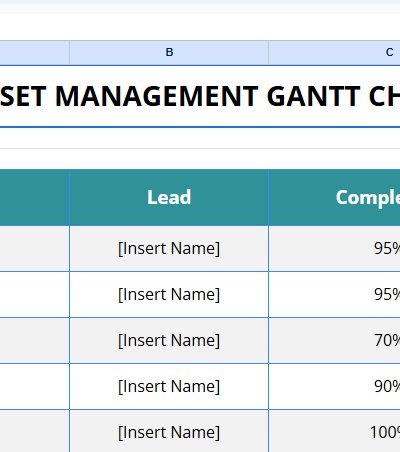Image resolution: width=400 pixels, height=452 pixels.
Task: Select the 100% completion cell
Action: [334, 432]
